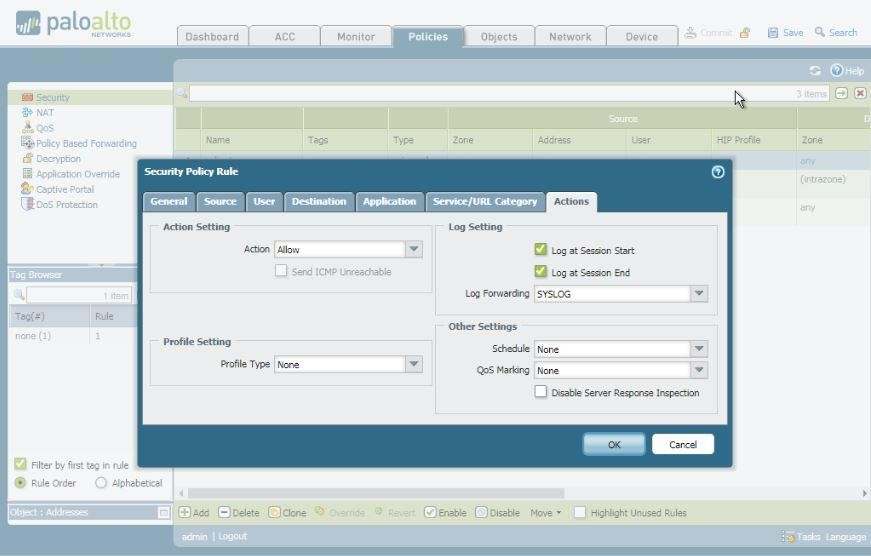Enable Disable Server Response Inspection checkbox
Screen dimensions: 871x556
pyautogui.click(x=541, y=392)
